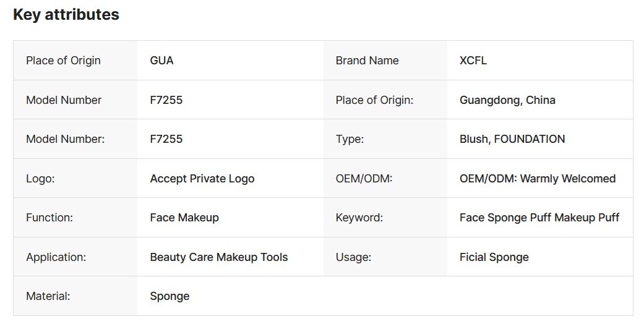
Task: Click the "GUA" origin value
Action: [161, 61]
